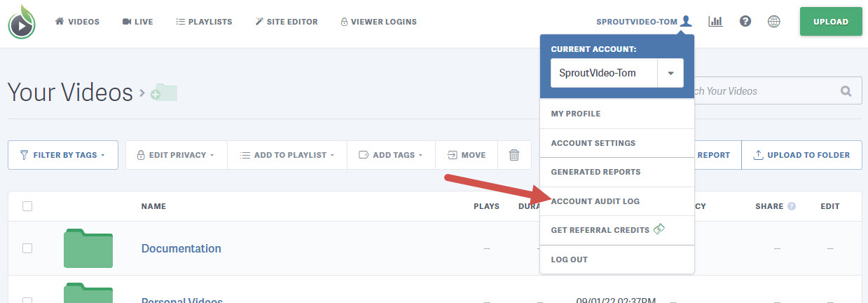Click the user profile icon beside SPROUTVIDEO-TOM
This screenshot has height=303, width=868.
(686, 21)
